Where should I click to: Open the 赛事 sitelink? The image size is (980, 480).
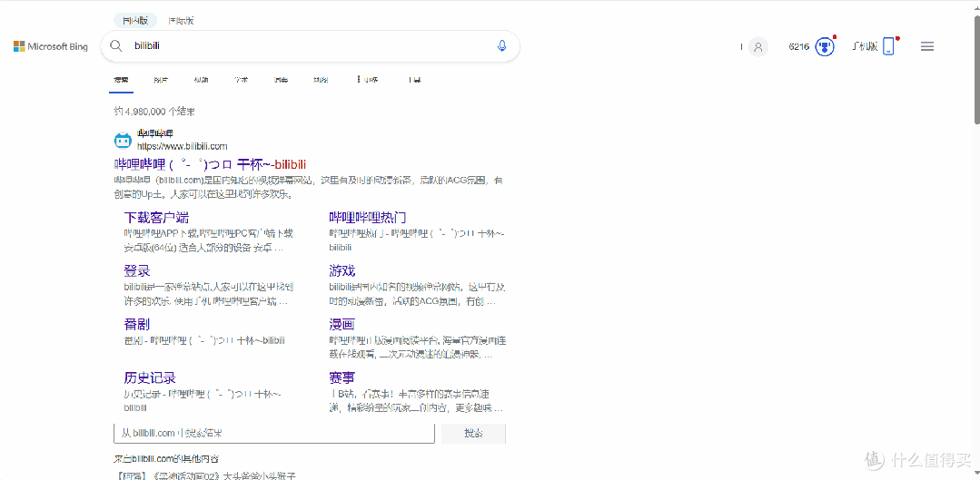pos(342,377)
